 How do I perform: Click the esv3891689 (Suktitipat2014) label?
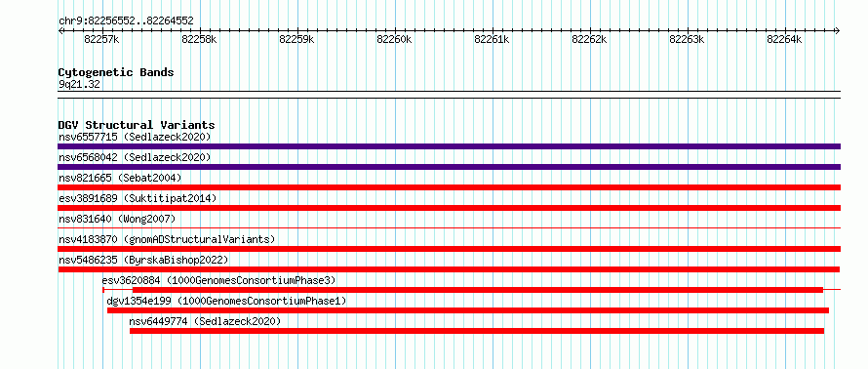138,198
